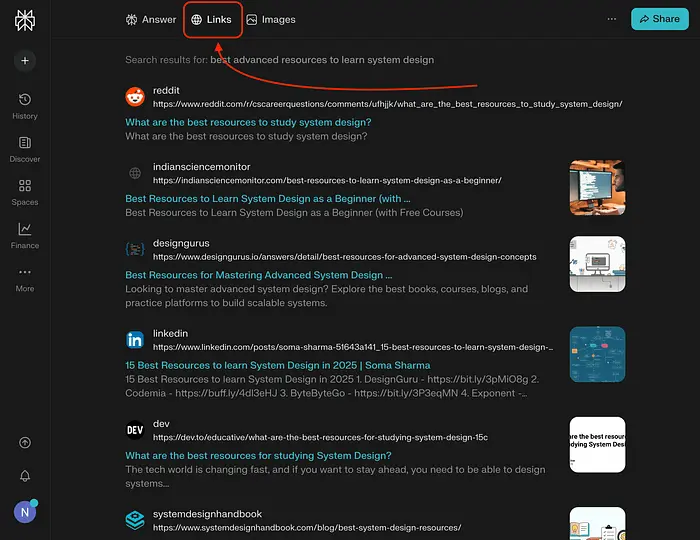
Task: Open the Finance section
Action: [x=25, y=235]
